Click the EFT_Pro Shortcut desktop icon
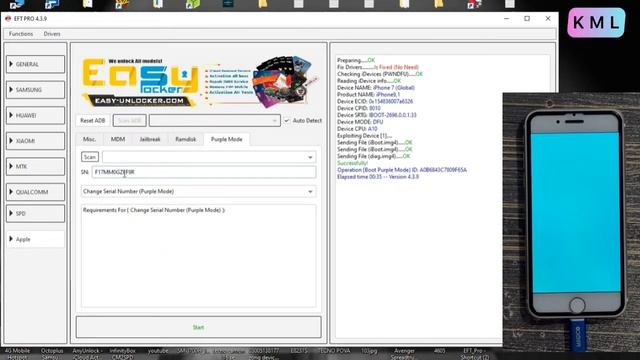The image size is (640, 360). (x=475, y=353)
